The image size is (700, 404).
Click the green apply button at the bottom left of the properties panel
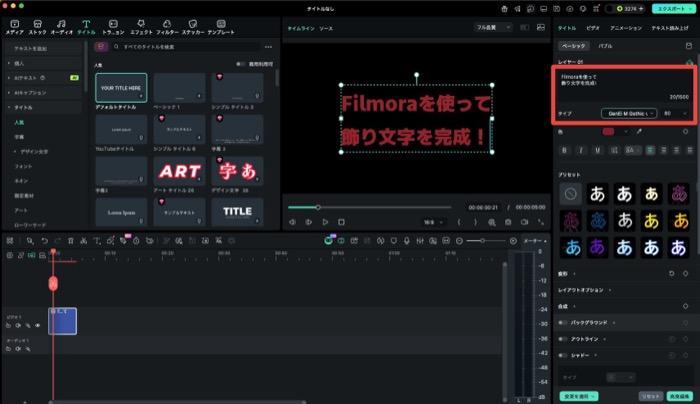pyautogui.click(x=579, y=396)
